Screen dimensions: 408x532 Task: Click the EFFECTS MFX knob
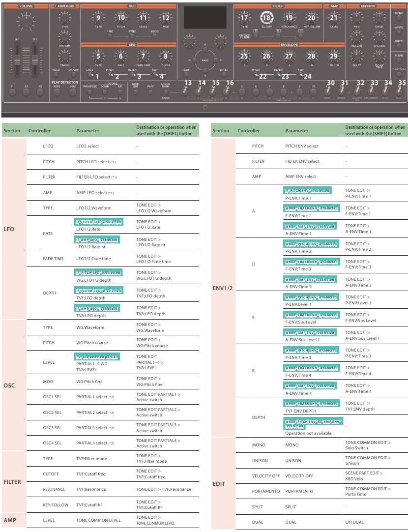356,18
